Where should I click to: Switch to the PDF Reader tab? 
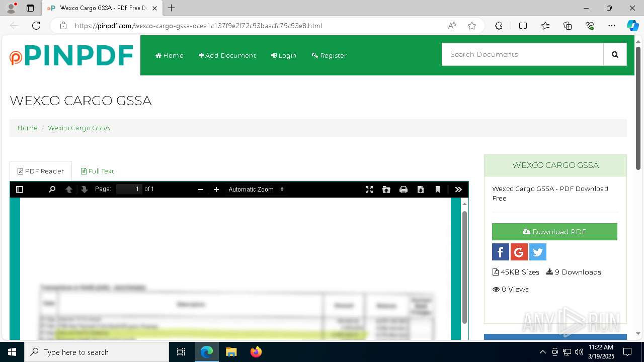pos(41,171)
